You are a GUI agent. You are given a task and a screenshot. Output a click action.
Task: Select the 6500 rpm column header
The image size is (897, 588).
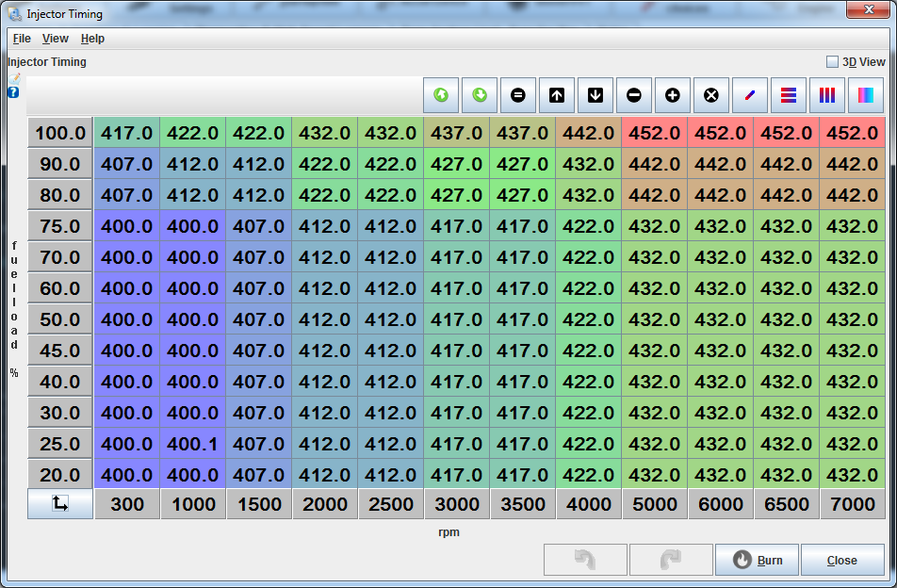pos(787,504)
